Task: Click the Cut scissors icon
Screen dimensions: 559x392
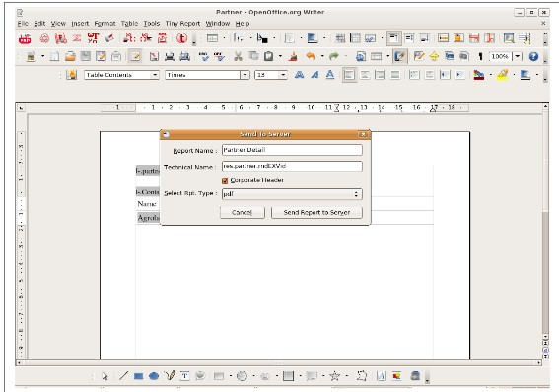Action: pyautogui.click(x=238, y=56)
